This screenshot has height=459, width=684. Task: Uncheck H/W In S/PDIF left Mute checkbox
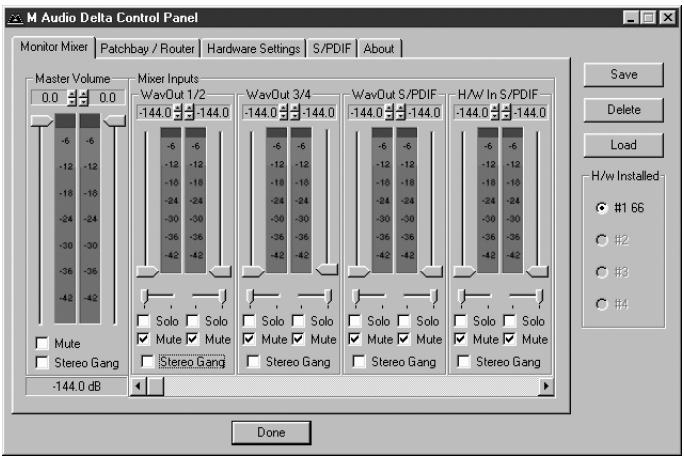(x=460, y=339)
